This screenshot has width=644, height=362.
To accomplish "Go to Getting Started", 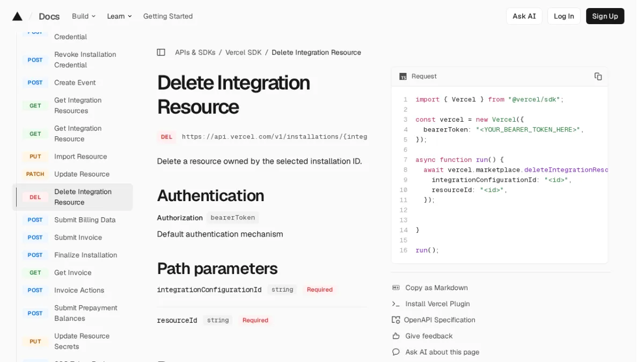I will coord(168,16).
